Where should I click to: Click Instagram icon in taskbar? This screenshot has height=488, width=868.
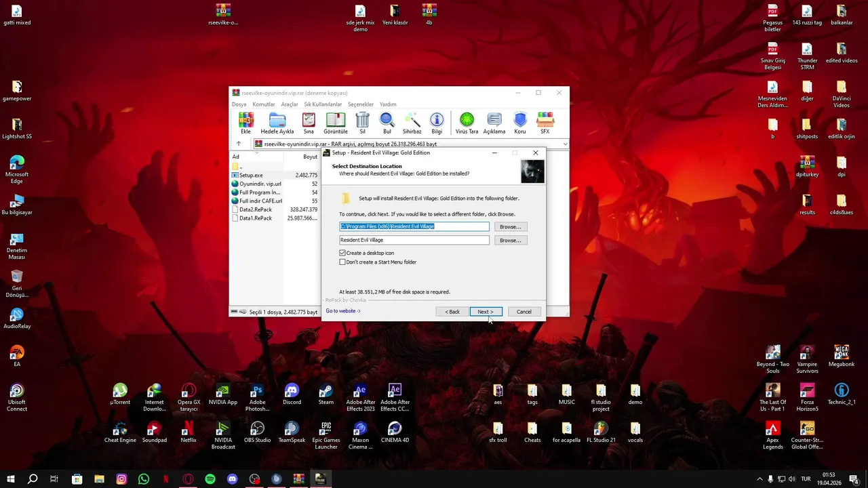coord(121,479)
